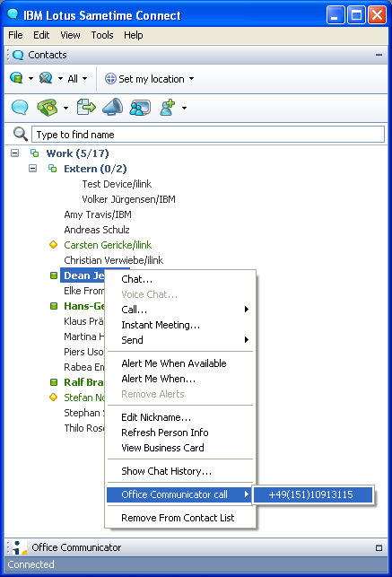Click the privacy/do-not-disturb contacts icon
This screenshot has height=577, width=392.
click(46, 78)
